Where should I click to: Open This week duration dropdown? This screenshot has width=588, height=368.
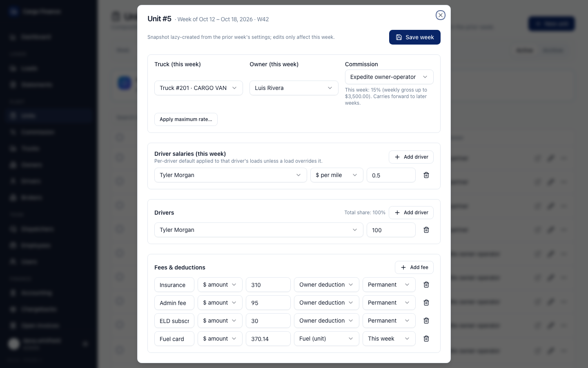(x=389, y=339)
